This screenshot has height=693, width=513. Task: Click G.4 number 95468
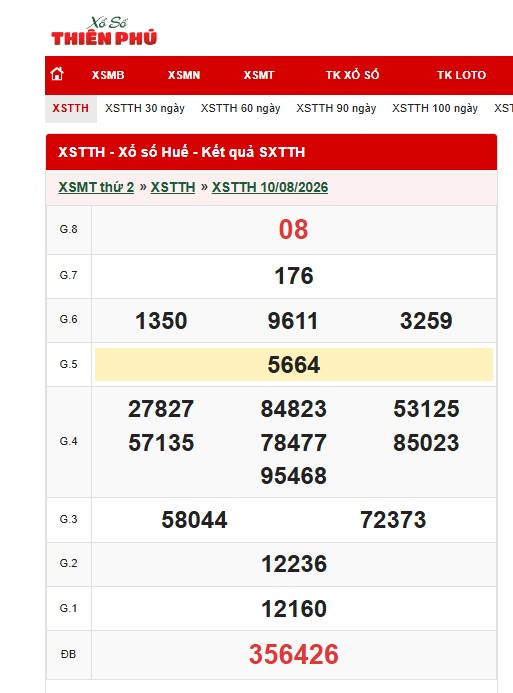[x=294, y=476]
